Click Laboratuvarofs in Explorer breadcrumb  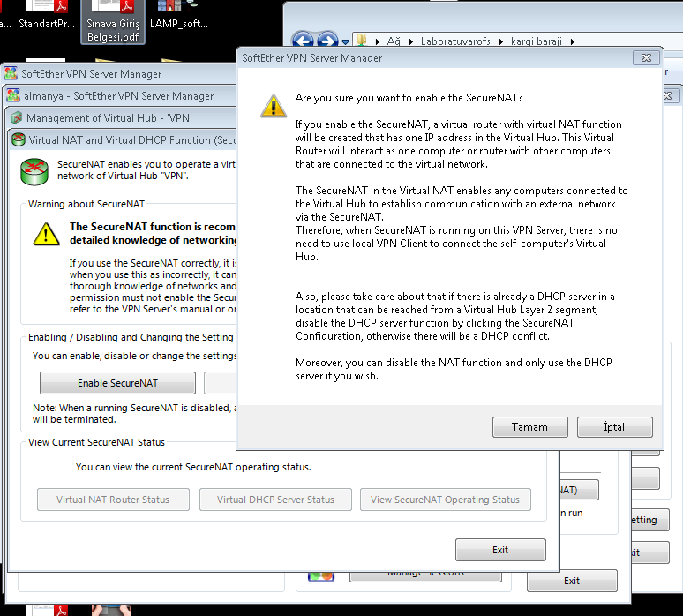point(455,41)
